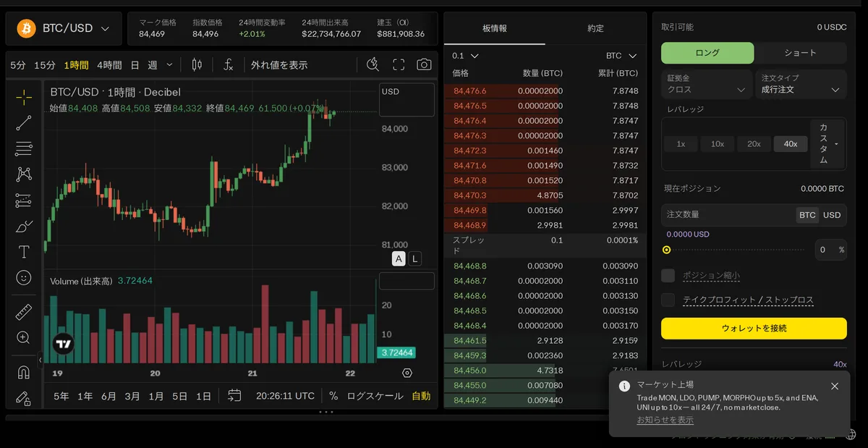Set leverage to 10x
Viewport: 868px width, 448px height.
point(718,144)
